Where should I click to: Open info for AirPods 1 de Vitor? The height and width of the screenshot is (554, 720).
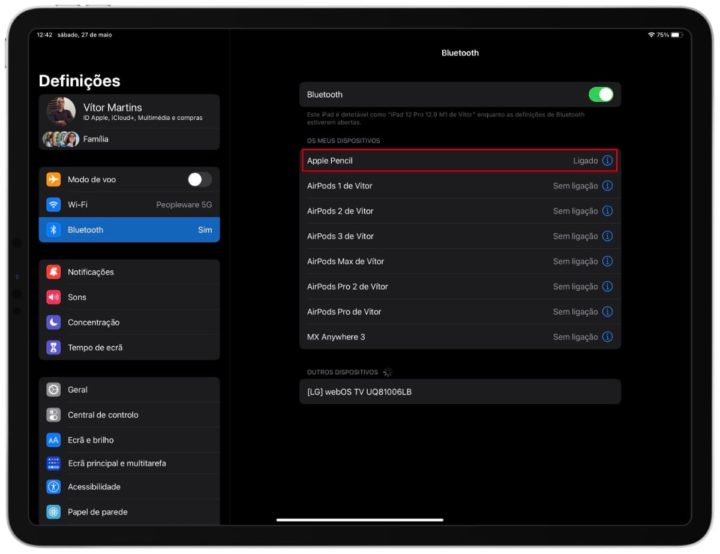pyautogui.click(x=608, y=186)
